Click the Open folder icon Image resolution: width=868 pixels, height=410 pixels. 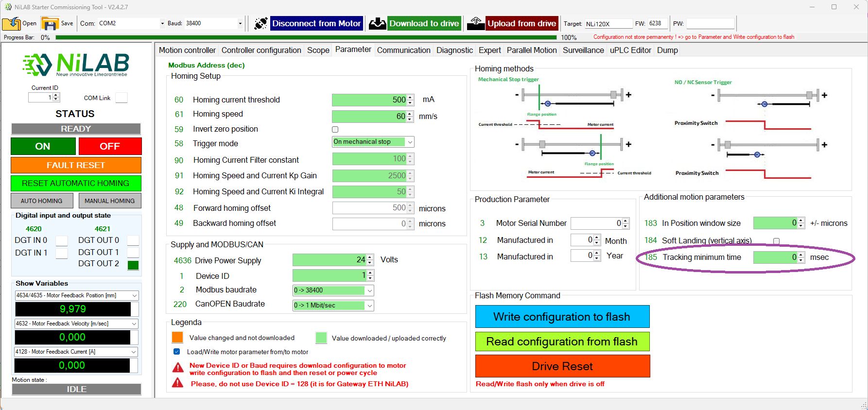[x=11, y=23]
